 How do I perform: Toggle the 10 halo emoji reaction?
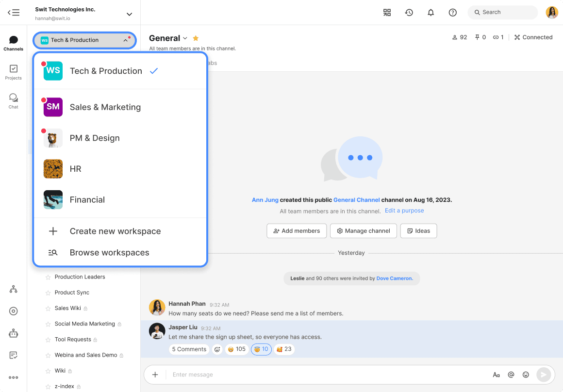coord(261,349)
